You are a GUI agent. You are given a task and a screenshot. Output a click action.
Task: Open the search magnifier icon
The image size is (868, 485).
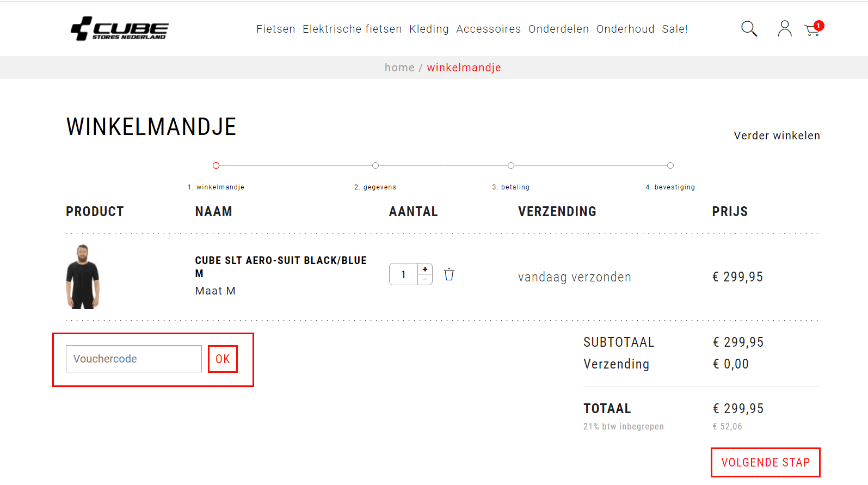[x=749, y=29]
